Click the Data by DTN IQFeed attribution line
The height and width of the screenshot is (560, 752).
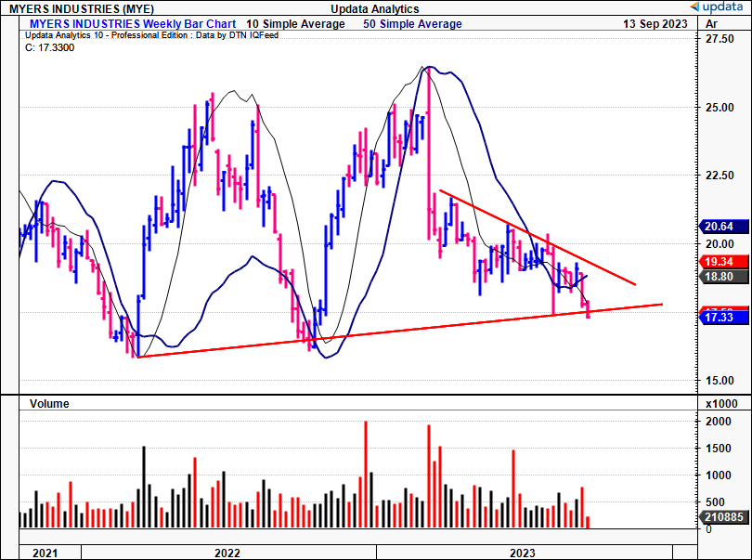[x=151, y=35]
